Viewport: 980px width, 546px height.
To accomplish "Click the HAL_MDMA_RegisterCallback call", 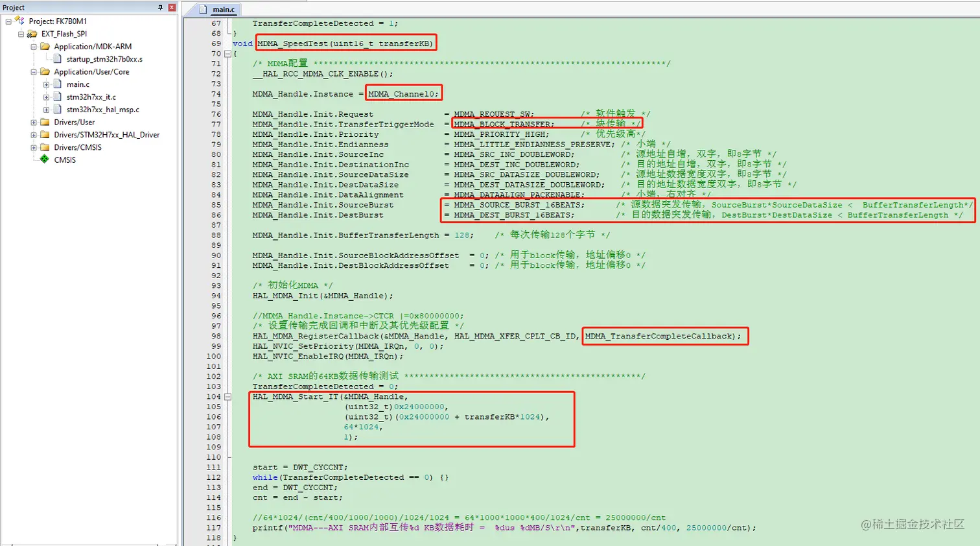I will point(496,336).
